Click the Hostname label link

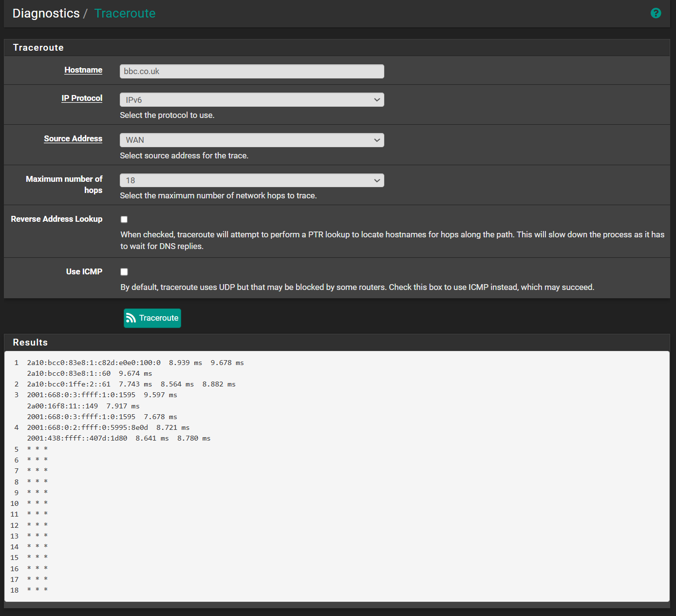coord(83,70)
